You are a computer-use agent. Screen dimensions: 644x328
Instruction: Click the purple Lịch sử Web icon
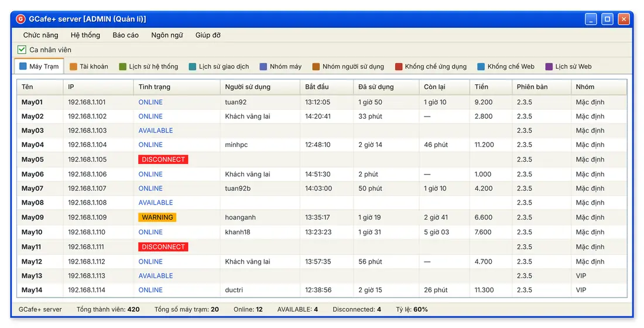coord(549,67)
